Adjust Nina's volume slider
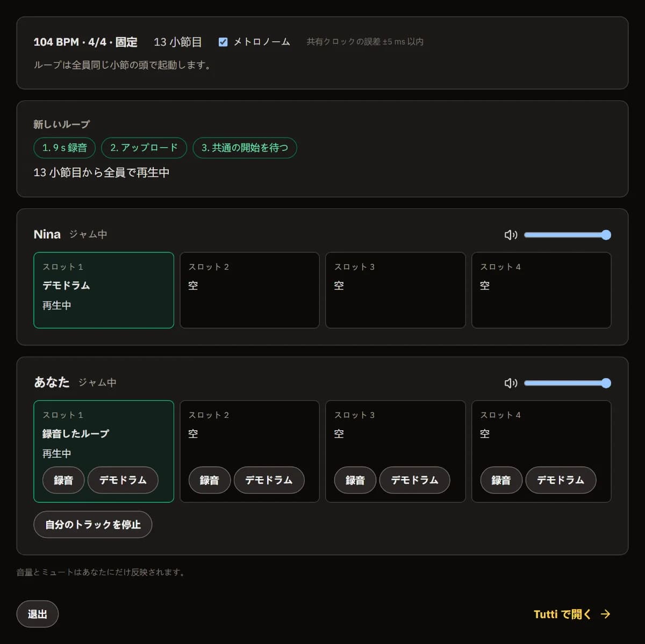The height and width of the screenshot is (644, 645). tap(567, 235)
